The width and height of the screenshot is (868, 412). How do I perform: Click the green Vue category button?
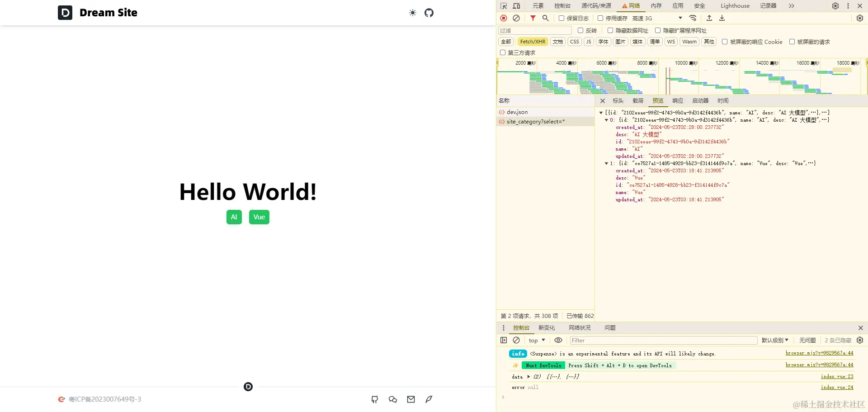[x=259, y=217]
